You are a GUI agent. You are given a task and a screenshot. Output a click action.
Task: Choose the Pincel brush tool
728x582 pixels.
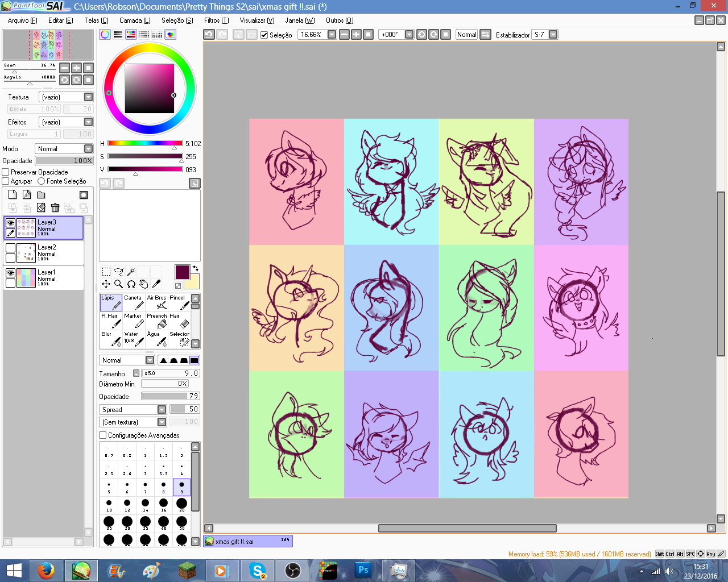[179, 302]
